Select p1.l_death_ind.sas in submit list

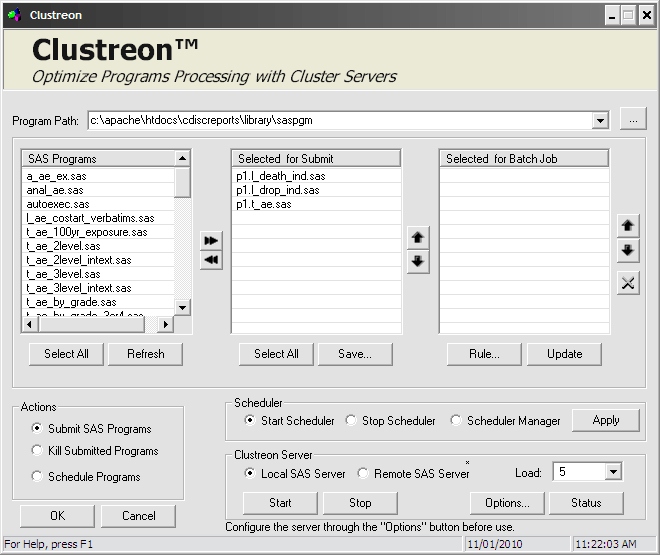[316, 176]
